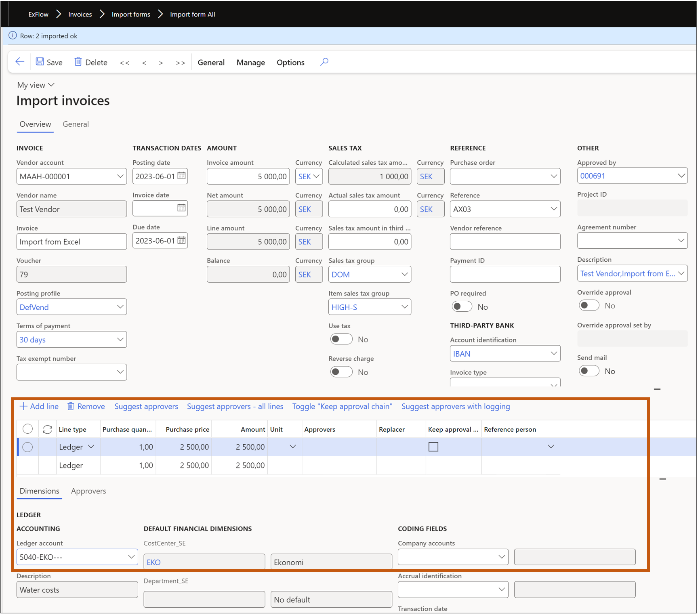
Task: Click the back arrow icon
Action: point(19,62)
